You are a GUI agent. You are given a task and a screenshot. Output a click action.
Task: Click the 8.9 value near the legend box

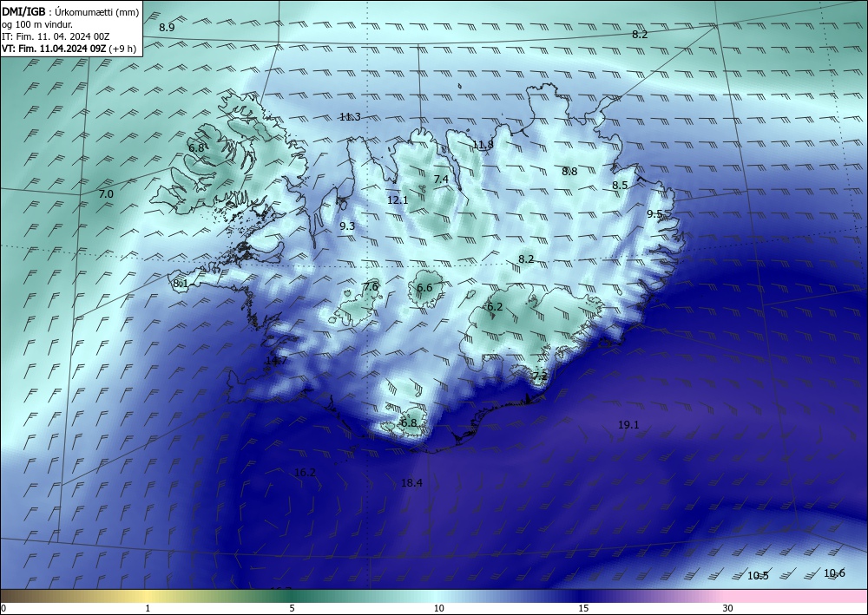[x=167, y=27]
